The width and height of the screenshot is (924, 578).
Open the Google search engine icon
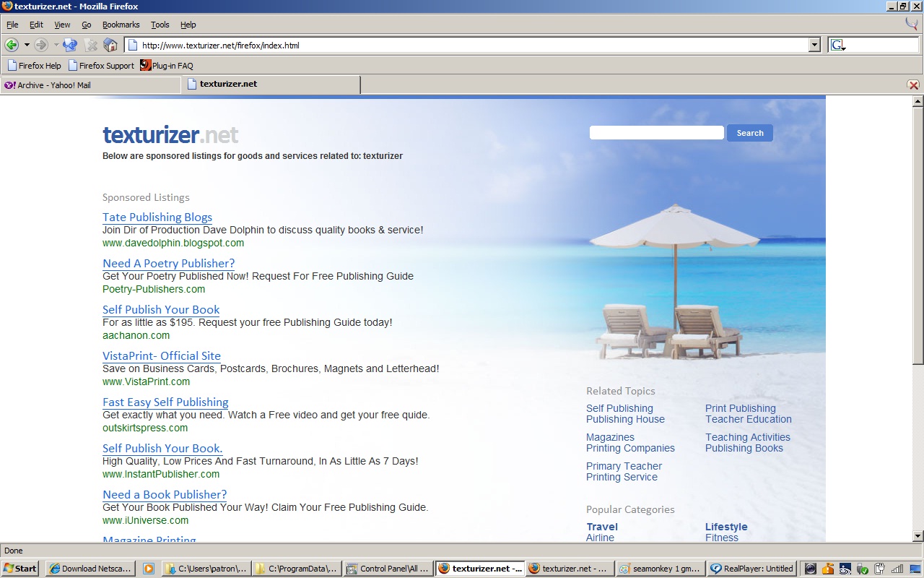(837, 45)
